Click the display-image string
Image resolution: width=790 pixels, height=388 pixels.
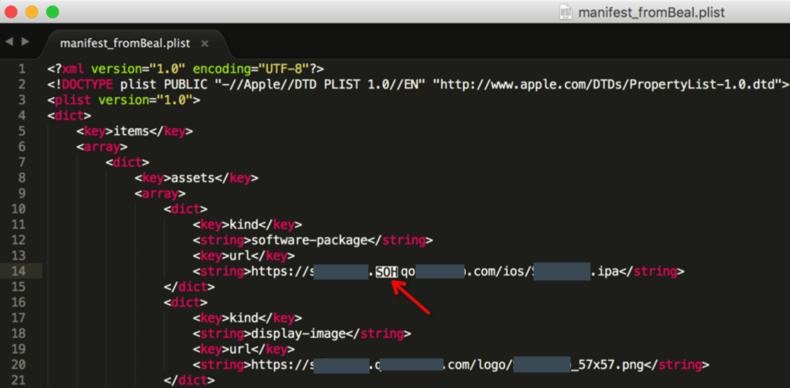(302, 334)
